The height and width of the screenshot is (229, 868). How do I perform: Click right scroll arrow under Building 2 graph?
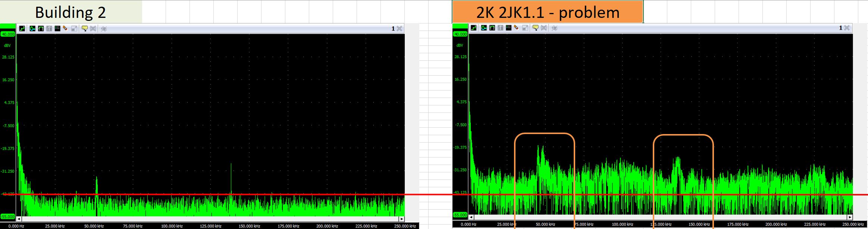coord(401,219)
